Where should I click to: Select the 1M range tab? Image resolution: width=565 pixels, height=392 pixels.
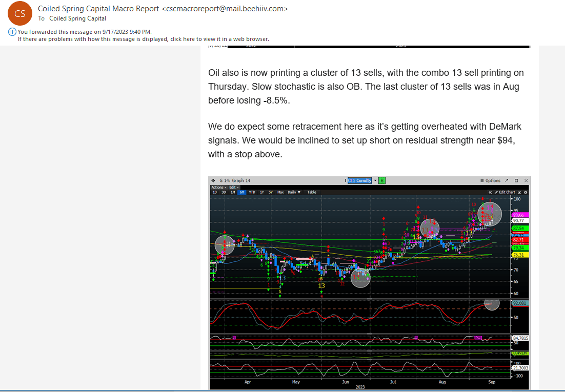(233, 192)
